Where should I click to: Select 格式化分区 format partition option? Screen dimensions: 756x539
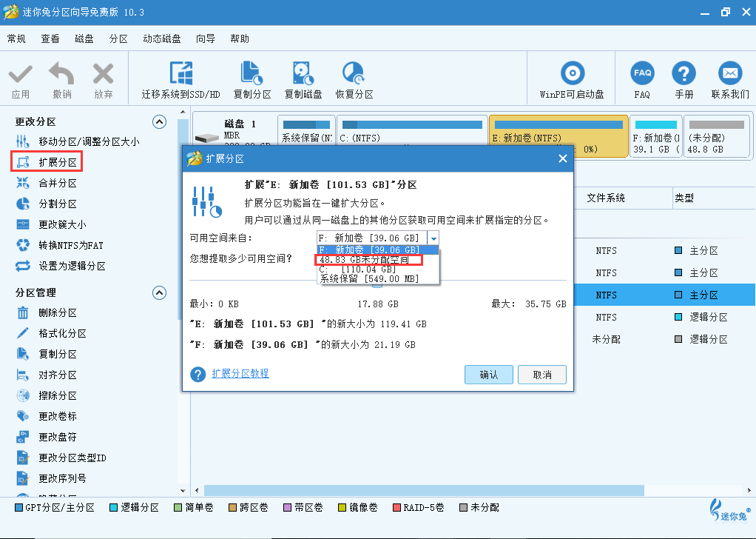click(51, 333)
